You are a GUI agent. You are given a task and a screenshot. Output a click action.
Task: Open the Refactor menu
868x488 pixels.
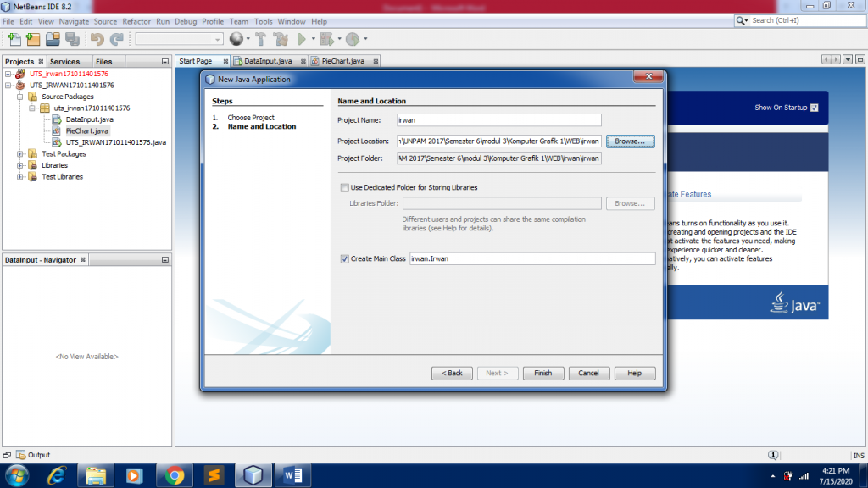[x=136, y=21]
